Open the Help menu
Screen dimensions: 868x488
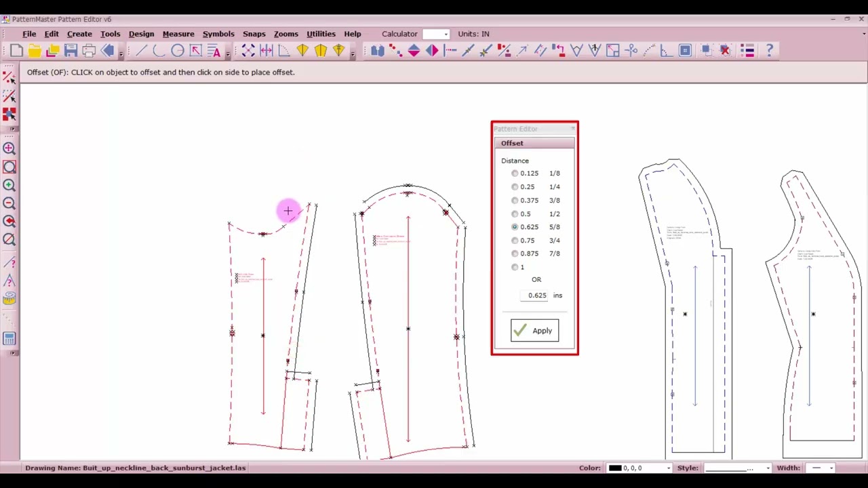coord(353,34)
